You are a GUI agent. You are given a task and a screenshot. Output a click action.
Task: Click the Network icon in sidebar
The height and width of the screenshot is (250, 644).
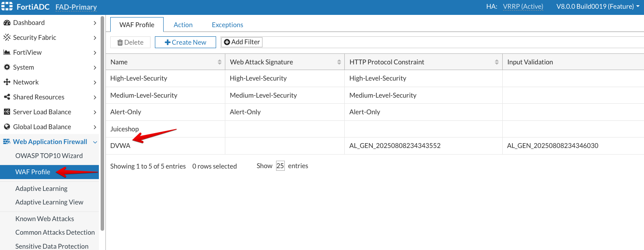pyautogui.click(x=7, y=82)
